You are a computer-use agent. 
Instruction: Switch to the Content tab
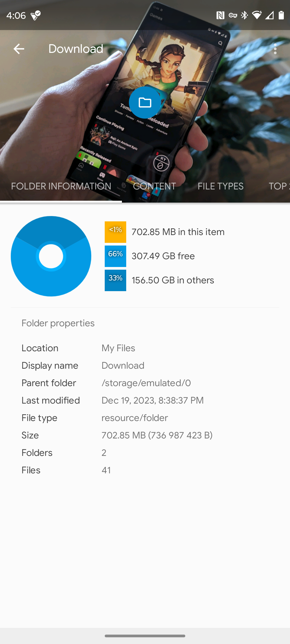point(154,186)
